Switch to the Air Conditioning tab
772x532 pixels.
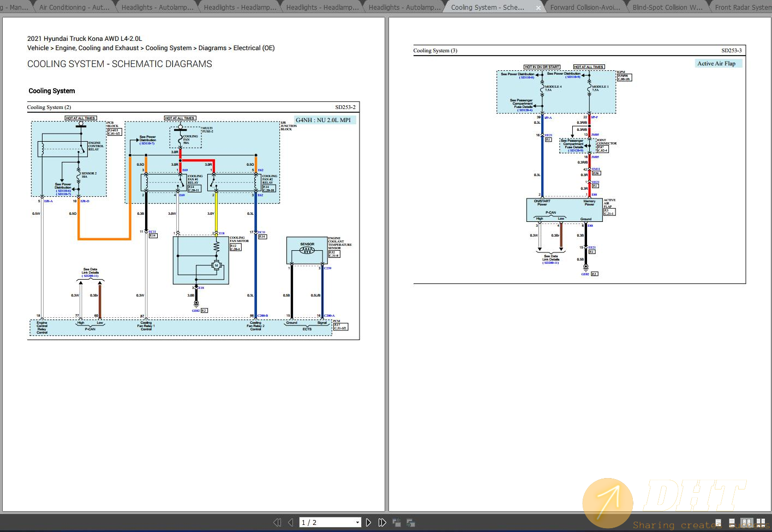(74, 8)
